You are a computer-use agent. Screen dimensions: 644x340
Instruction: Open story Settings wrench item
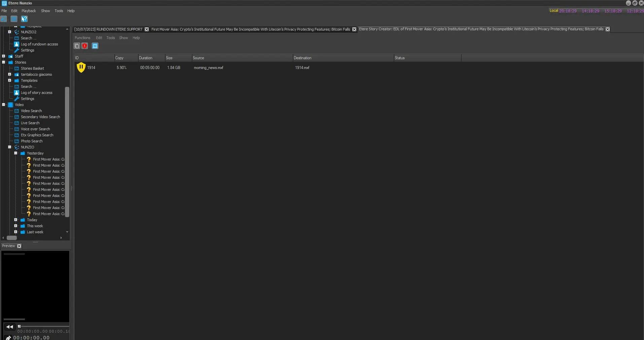click(x=27, y=99)
